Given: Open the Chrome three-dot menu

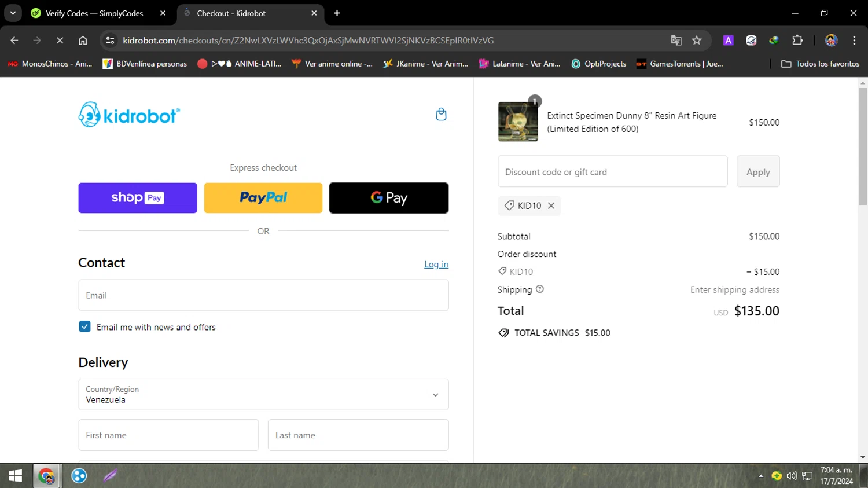Looking at the screenshot, I should (854, 41).
